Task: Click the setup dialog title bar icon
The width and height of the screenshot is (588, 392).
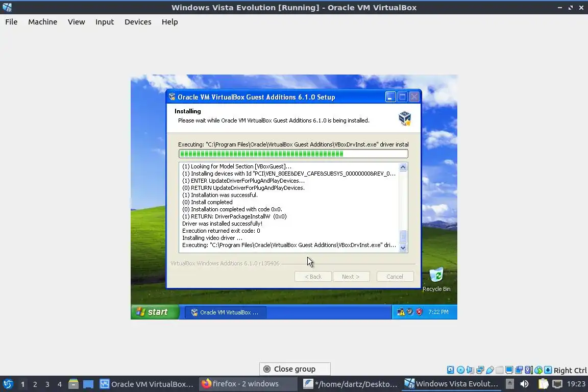Action: tap(172, 97)
